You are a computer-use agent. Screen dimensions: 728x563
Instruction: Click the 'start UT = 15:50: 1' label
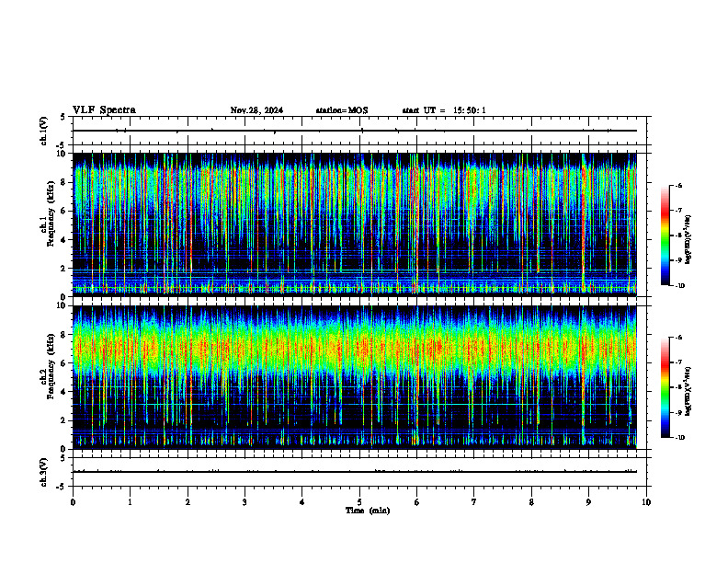coord(444,110)
